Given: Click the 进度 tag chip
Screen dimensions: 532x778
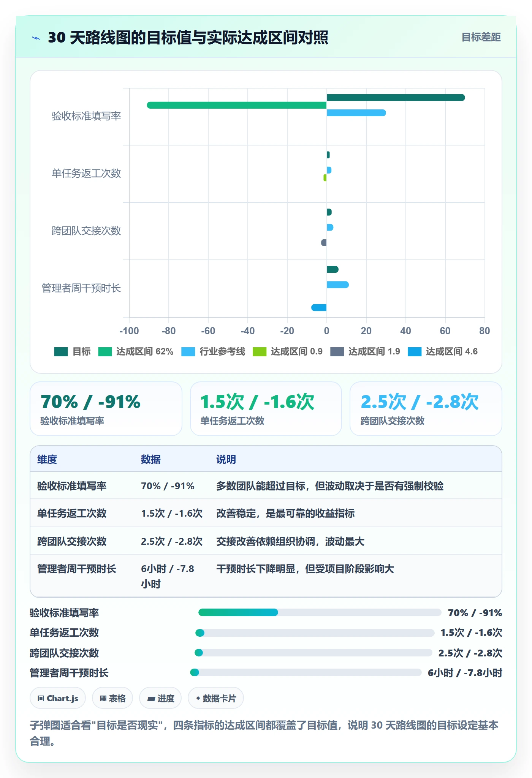Looking at the screenshot, I should (160, 698).
